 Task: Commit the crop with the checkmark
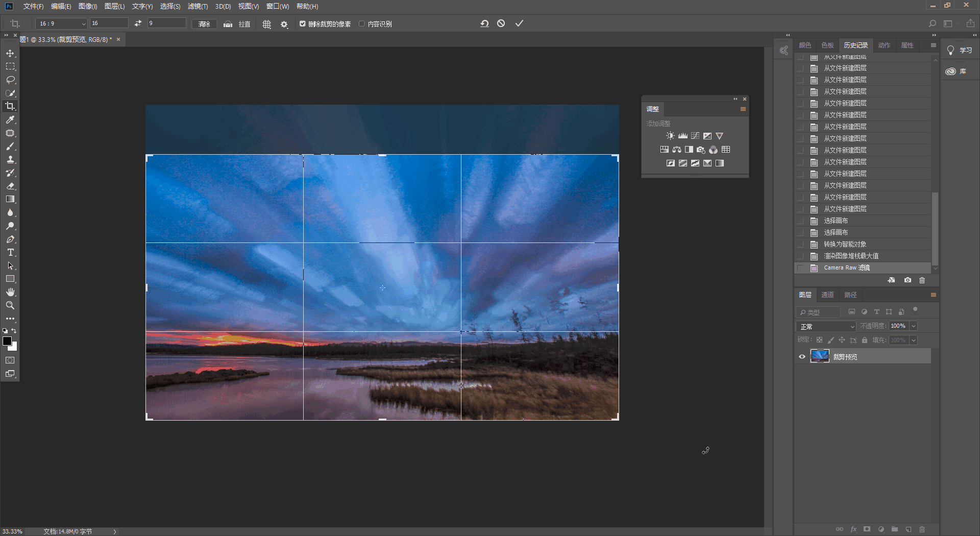(x=519, y=23)
